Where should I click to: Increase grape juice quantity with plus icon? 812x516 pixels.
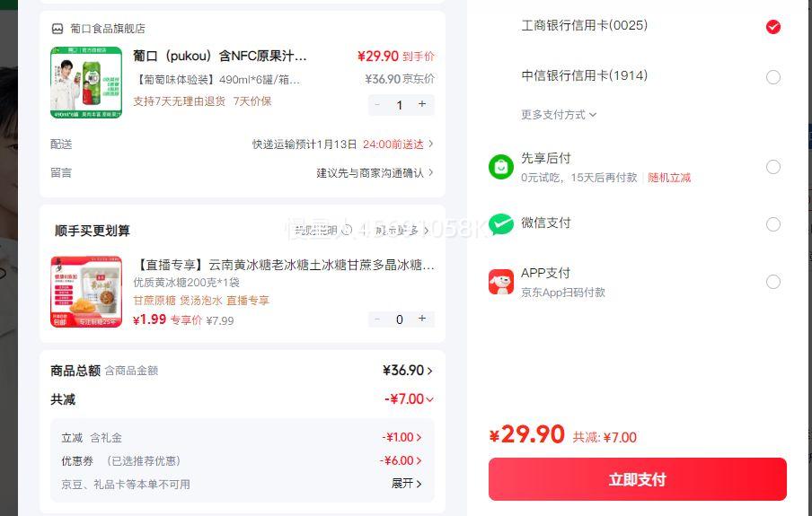(x=421, y=105)
